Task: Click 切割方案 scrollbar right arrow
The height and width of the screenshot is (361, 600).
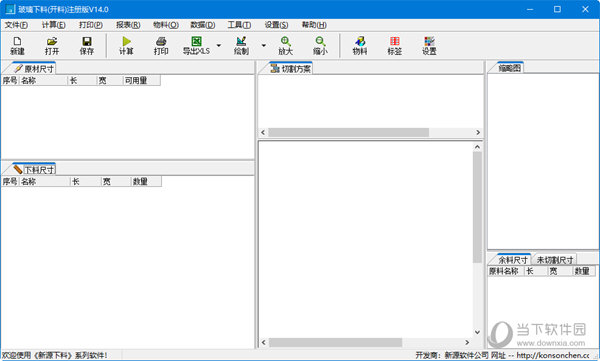Action: pos(478,132)
